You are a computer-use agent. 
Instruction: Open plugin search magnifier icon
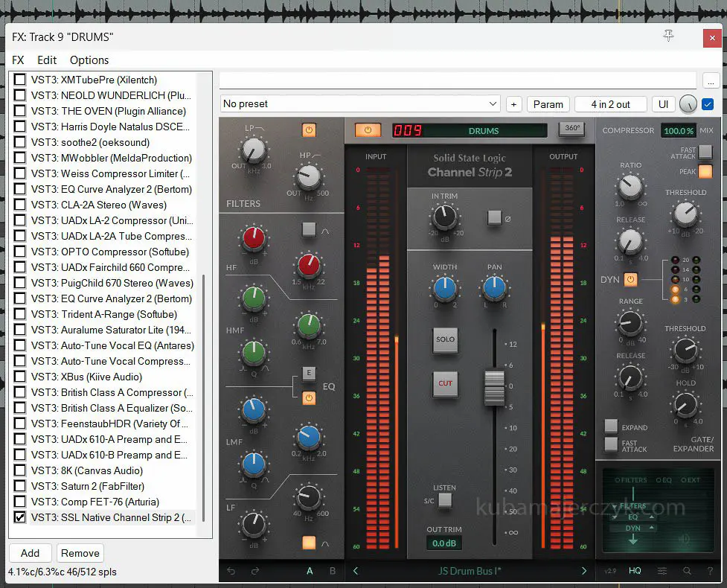point(687,571)
